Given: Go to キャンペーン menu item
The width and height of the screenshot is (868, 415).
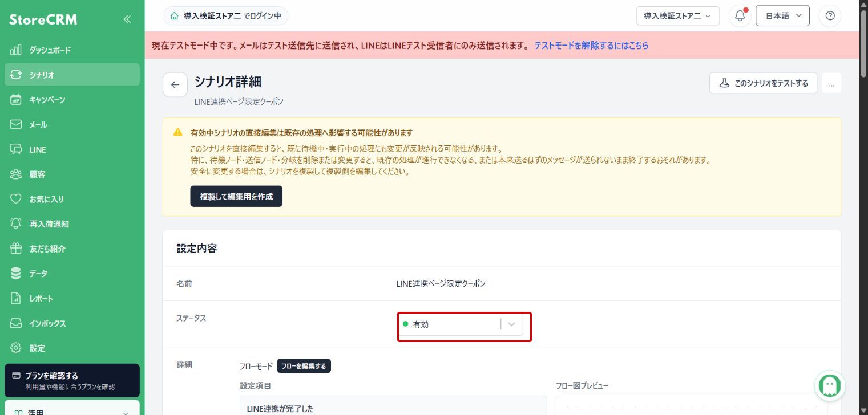Looking at the screenshot, I should (72, 100).
